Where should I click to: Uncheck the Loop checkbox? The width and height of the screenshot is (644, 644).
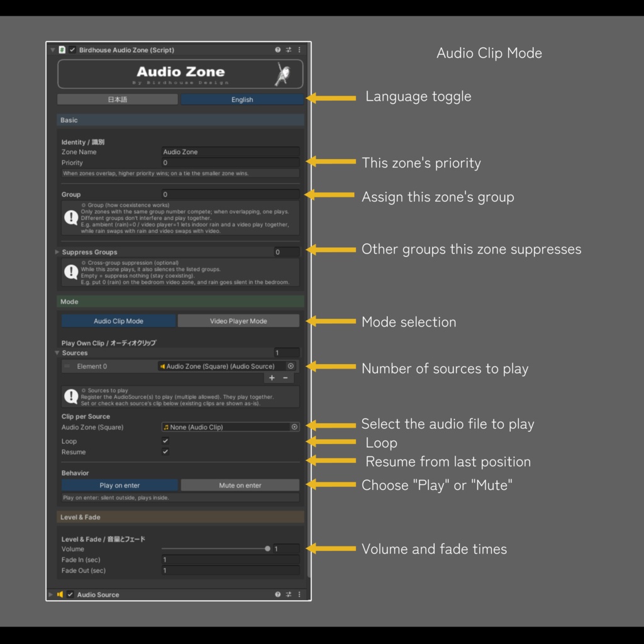[x=165, y=441]
